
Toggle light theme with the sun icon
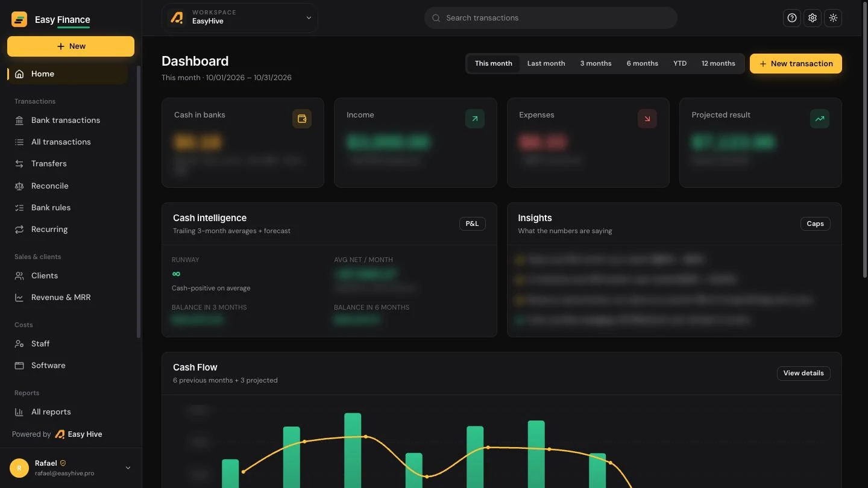(833, 18)
